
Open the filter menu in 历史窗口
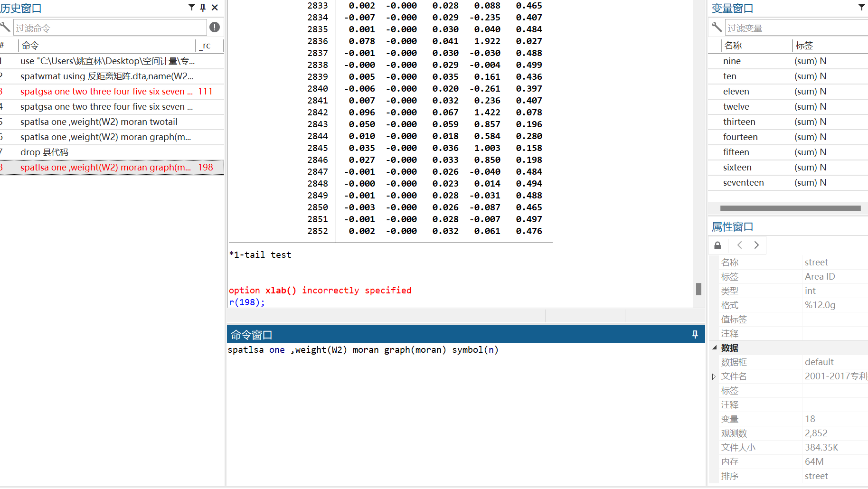tap(191, 7)
